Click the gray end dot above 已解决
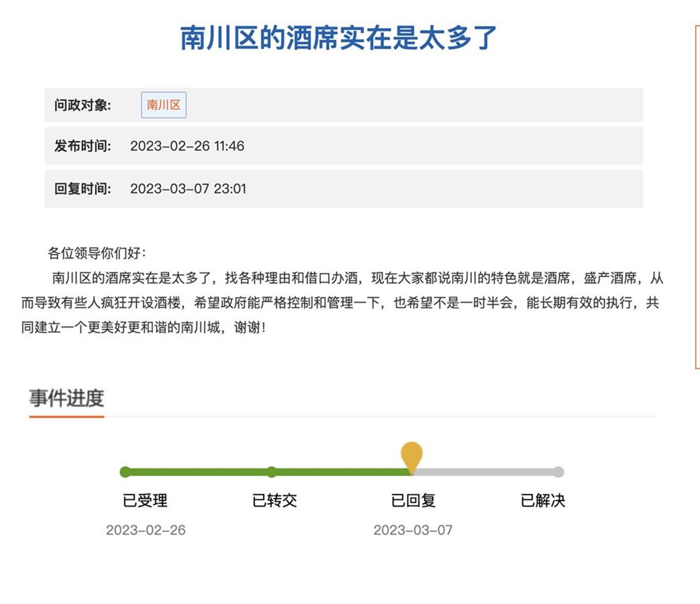The height and width of the screenshot is (604, 700). pos(558,472)
